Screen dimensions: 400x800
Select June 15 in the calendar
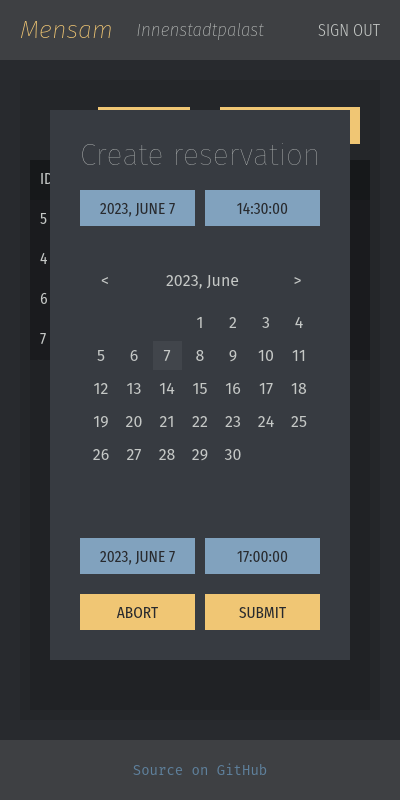pyautogui.click(x=200, y=389)
